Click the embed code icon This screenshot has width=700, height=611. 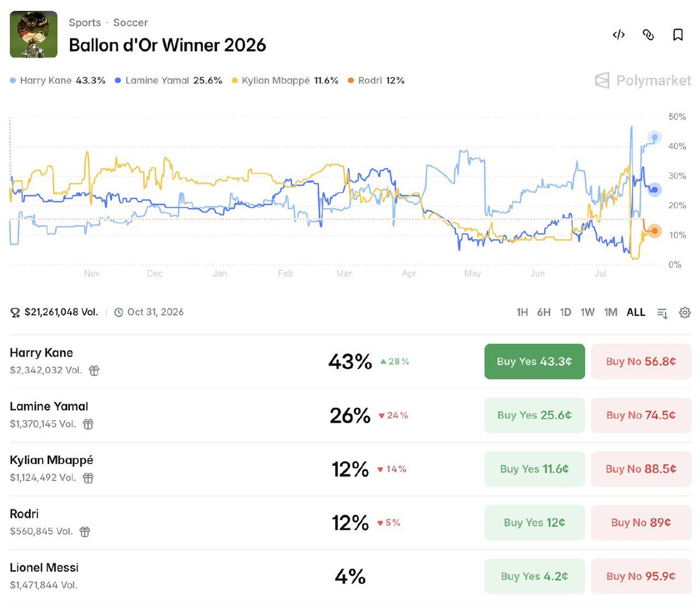click(x=619, y=35)
